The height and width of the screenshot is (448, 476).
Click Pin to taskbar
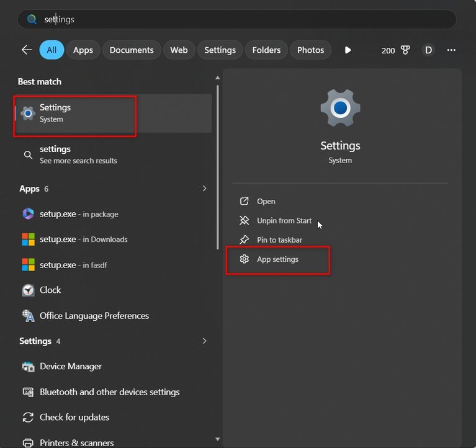pyautogui.click(x=279, y=240)
